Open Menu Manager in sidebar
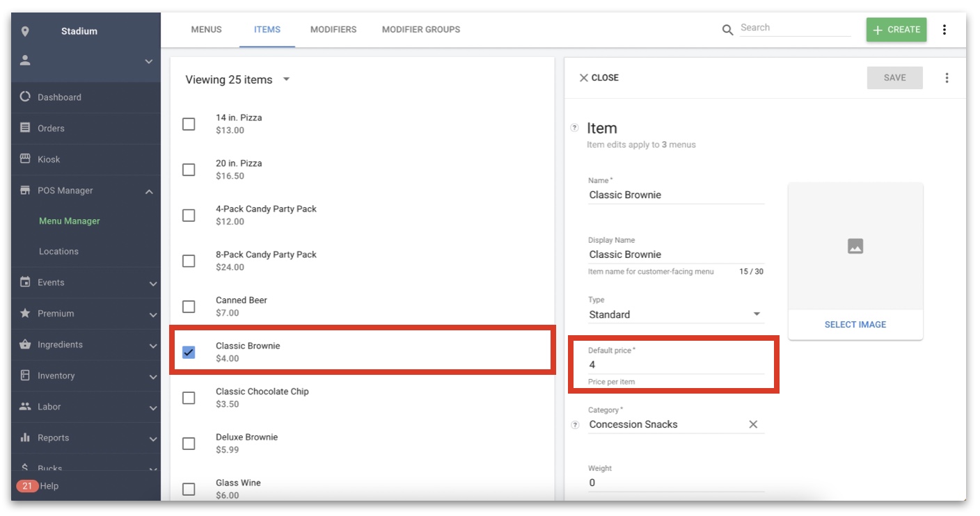 point(70,220)
